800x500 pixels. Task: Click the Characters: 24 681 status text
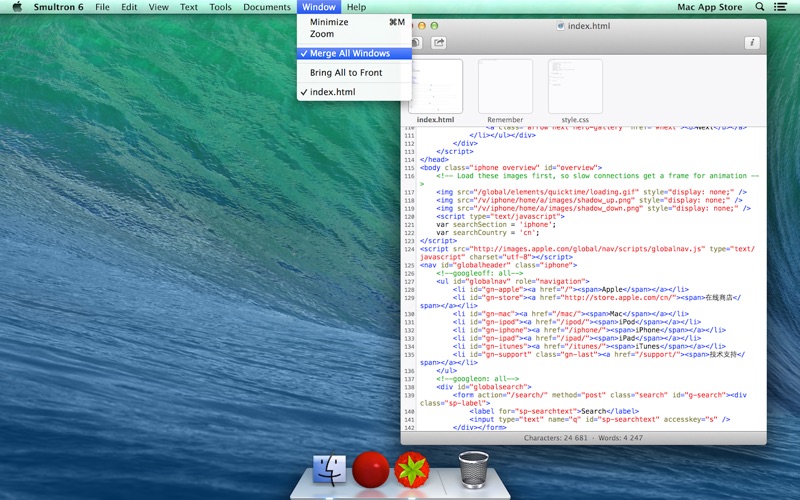(556, 438)
